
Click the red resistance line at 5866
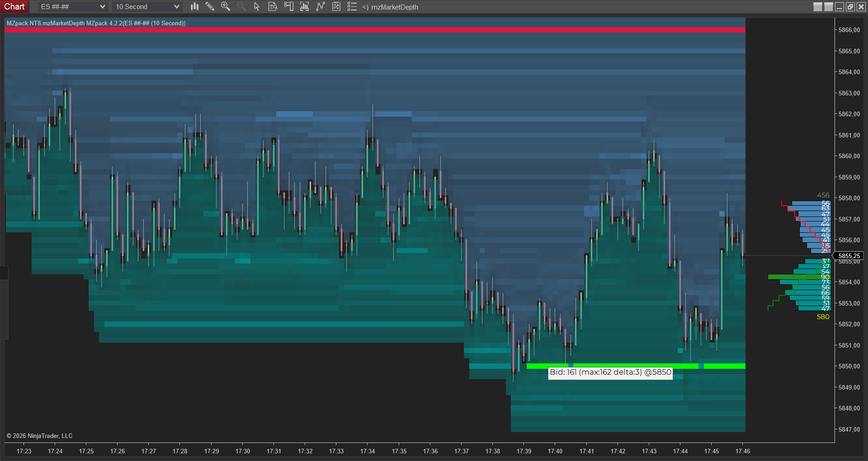(375, 30)
